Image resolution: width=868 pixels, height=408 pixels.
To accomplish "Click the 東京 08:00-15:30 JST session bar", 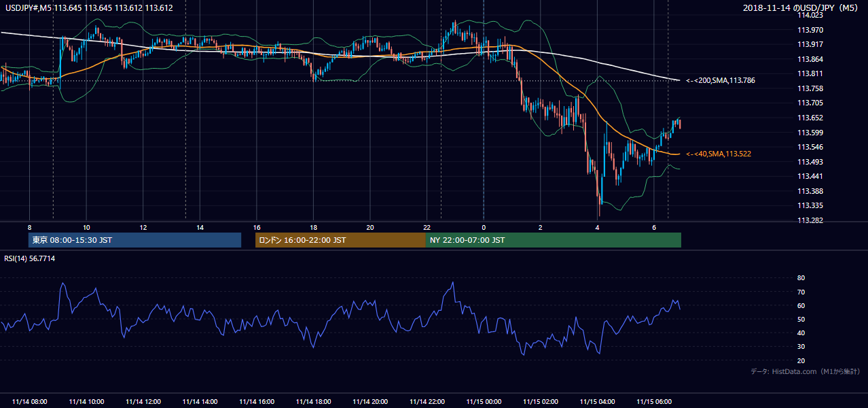I will click(x=135, y=240).
